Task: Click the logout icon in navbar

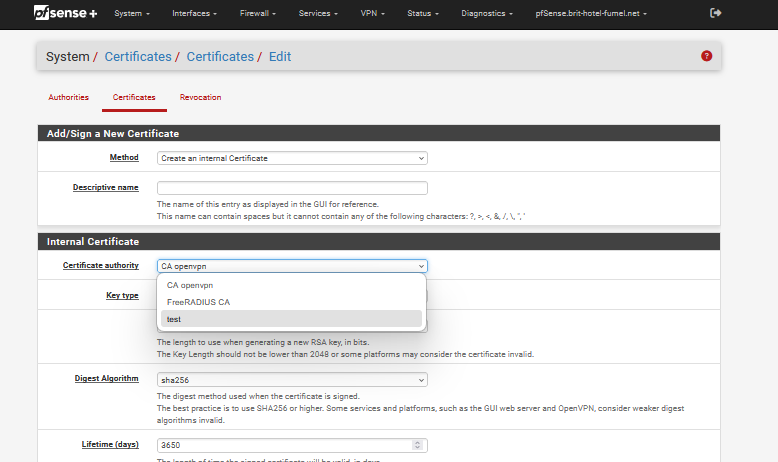Action: 715,13
